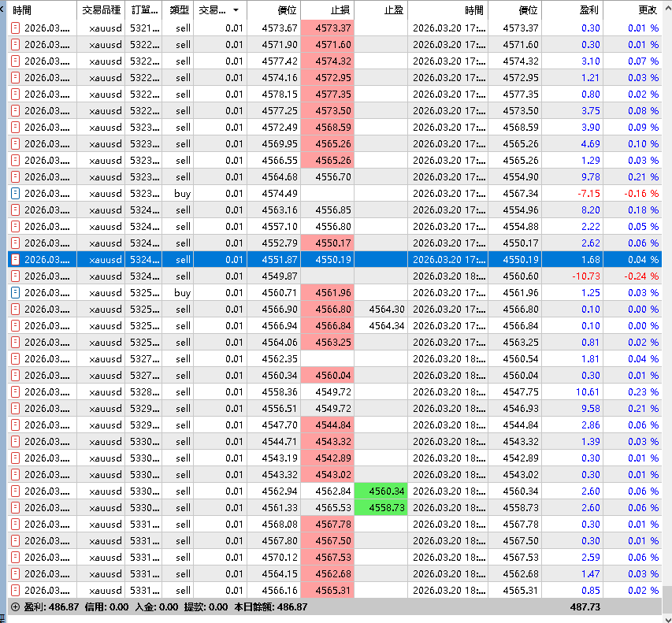Click the sell order icon in the 4573.67 row
Image resolution: width=672 pixels, height=623 pixels.
[x=15, y=28]
